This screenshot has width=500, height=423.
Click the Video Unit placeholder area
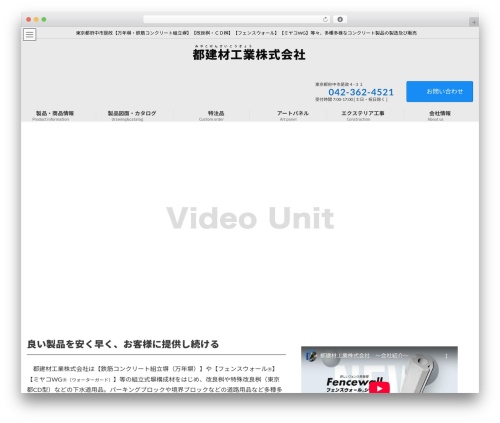250,218
